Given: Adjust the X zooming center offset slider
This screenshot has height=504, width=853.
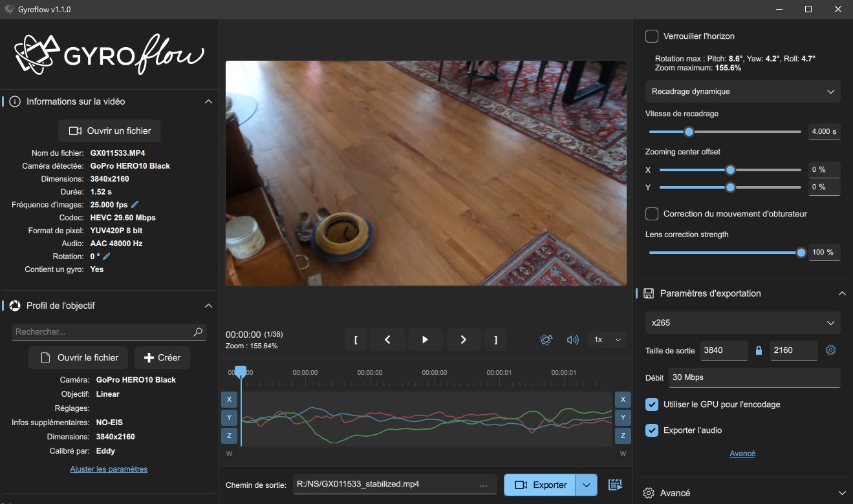Looking at the screenshot, I should 730,170.
